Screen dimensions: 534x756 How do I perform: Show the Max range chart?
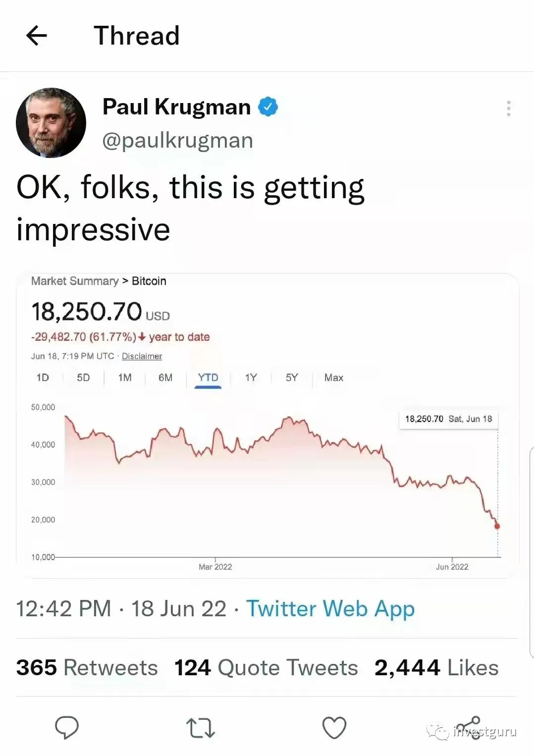pyautogui.click(x=333, y=378)
